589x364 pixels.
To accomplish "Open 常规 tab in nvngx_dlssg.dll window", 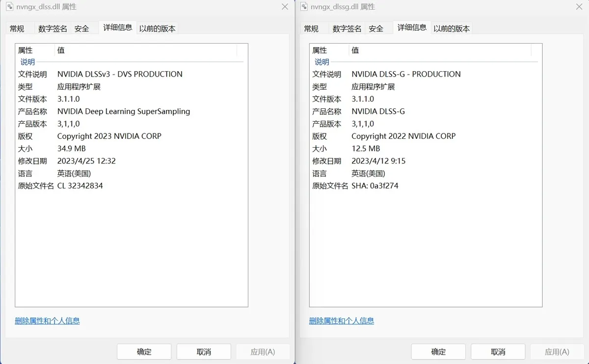I will [x=311, y=28].
